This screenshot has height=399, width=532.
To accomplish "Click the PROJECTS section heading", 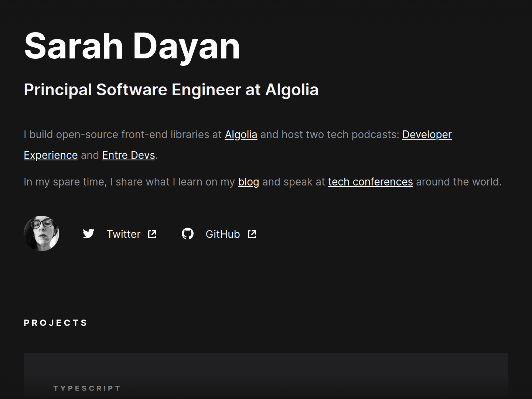I will pos(56,323).
